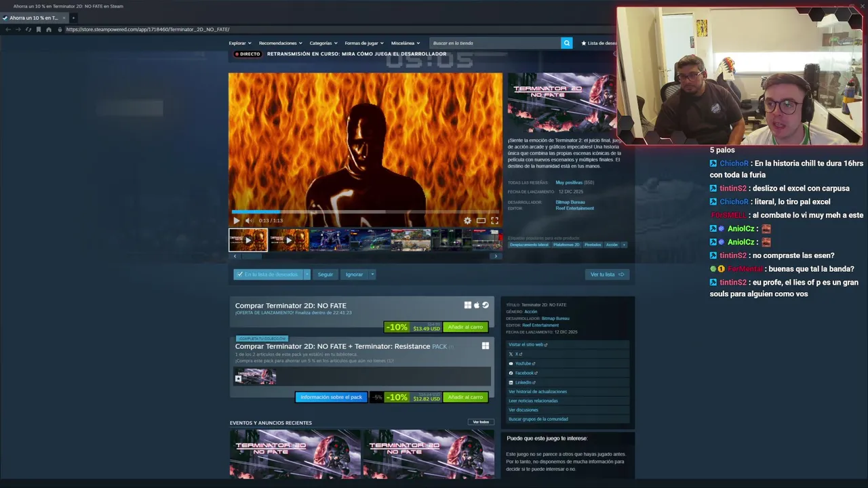Screen dimensions: 868x488
Task: Click the Ignorar button
Action: 354,274
